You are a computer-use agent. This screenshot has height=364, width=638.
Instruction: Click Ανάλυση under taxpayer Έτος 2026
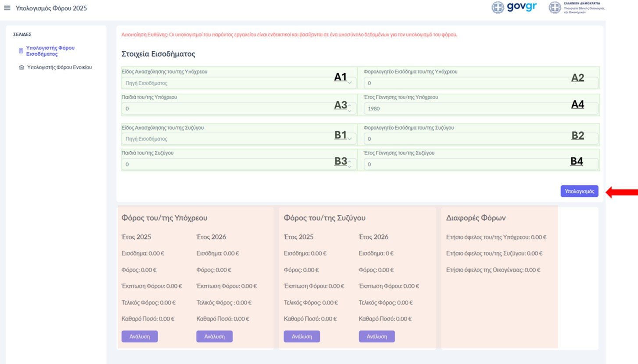(x=214, y=336)
